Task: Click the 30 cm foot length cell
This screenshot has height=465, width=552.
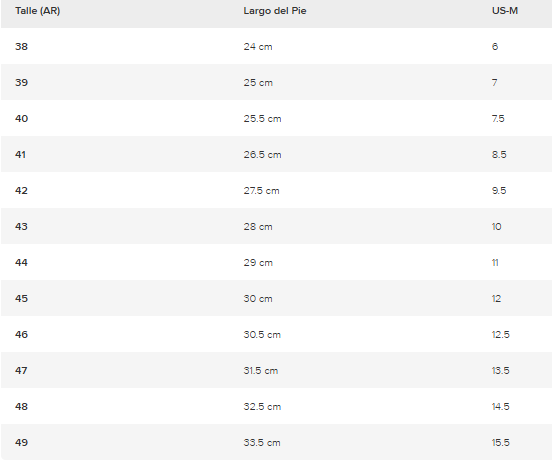Action: [258, 299]
